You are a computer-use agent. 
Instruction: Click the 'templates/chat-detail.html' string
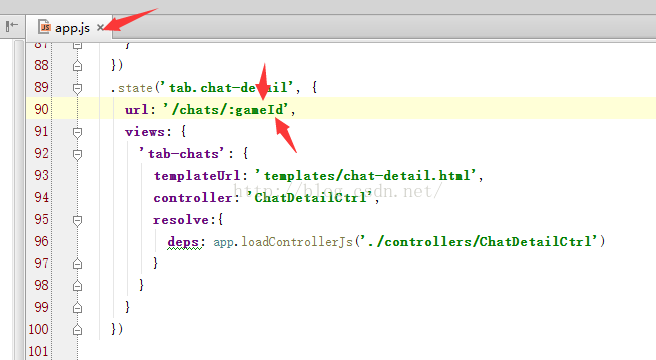[366, 175]
